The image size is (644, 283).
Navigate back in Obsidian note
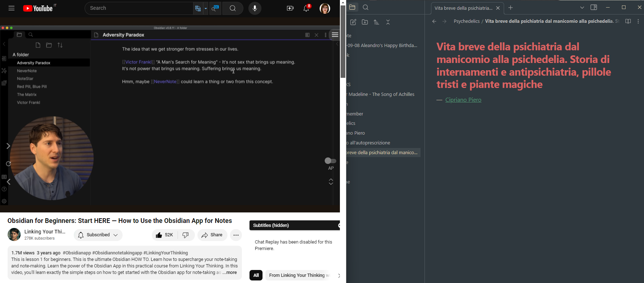pyautogui.click(x=434, y=21)
